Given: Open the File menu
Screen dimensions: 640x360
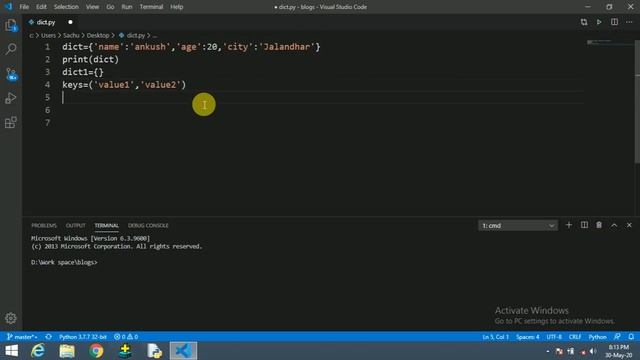Looking at the screenshot, I should [x=24, y=7].
